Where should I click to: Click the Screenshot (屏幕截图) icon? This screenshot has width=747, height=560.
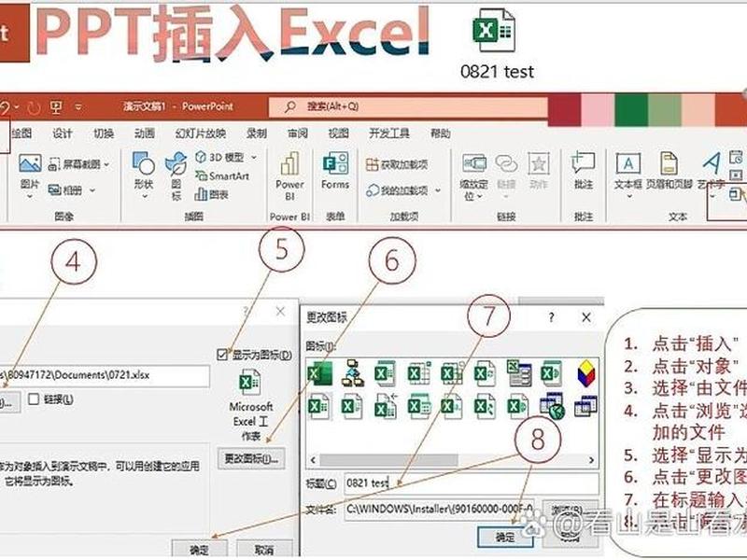(x=54, y=165)
